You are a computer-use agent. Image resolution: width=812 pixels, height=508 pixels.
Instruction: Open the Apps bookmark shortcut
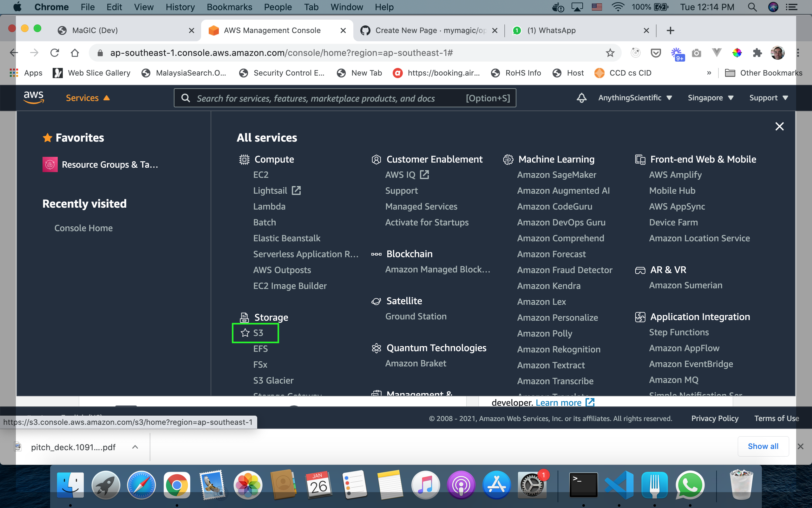click(26, 73)
